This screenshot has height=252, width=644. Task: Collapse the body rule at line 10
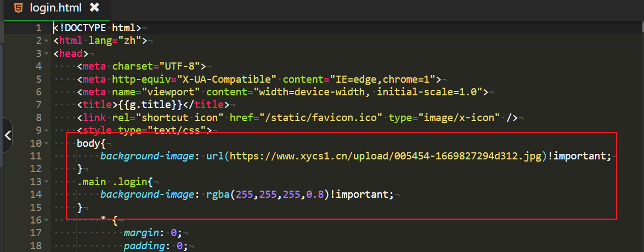pos(46,143)
